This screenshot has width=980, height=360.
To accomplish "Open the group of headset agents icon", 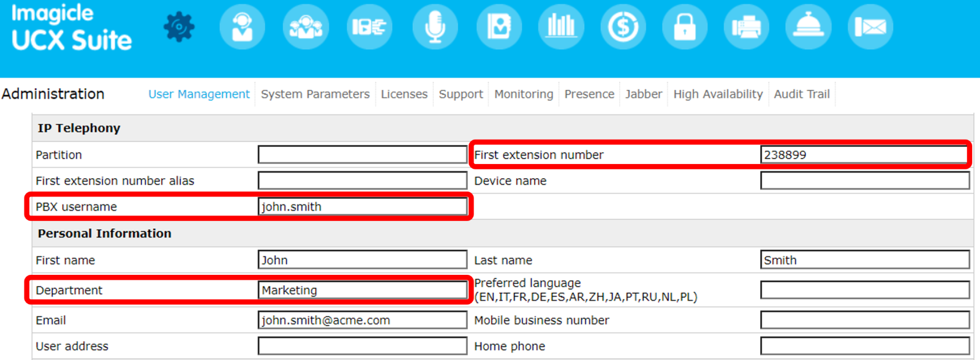I will coord(306,27).
